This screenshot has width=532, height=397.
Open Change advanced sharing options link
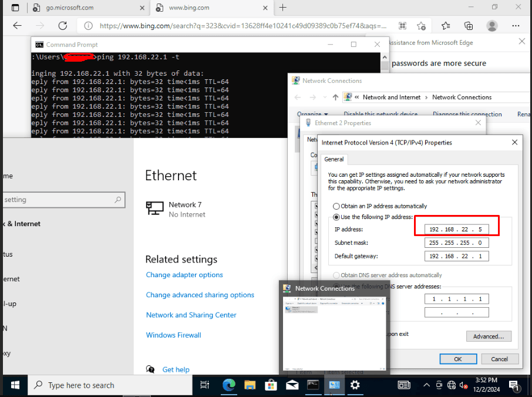(200, 295)
